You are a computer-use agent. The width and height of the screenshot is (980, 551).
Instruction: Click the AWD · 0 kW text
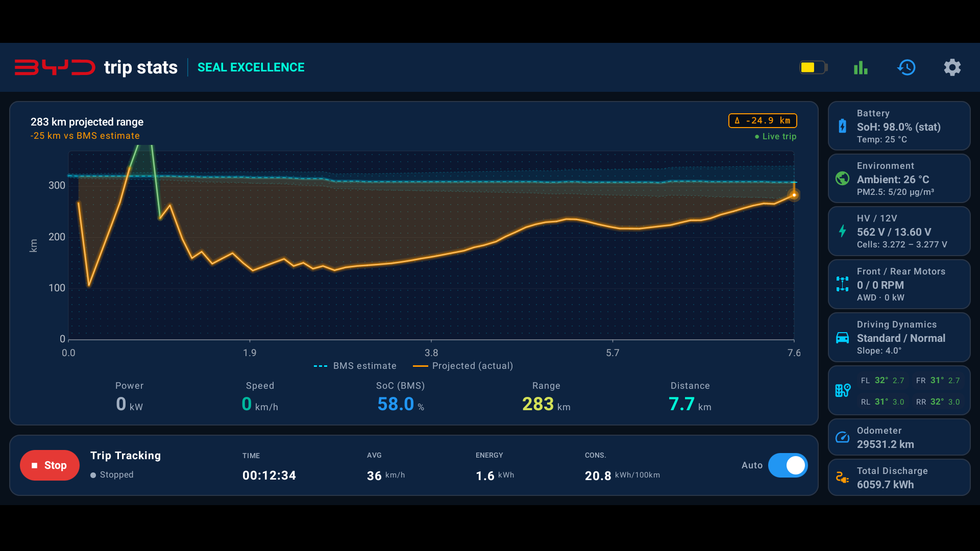[x=880, y=298]
